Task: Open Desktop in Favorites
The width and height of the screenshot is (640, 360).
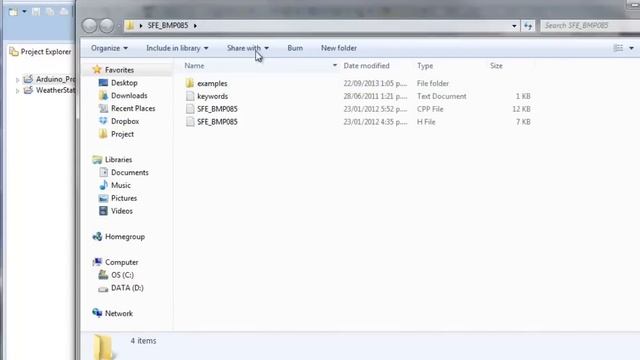Action: pyautogui.click(x=124, y=83)
